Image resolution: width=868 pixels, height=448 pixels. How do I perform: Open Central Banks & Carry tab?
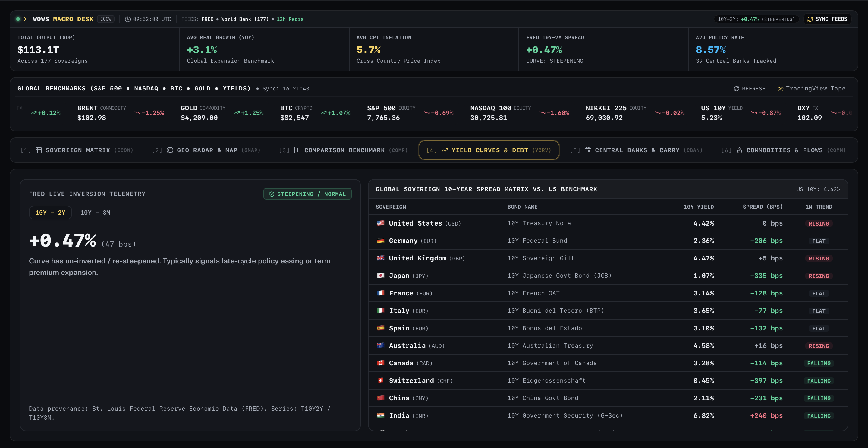pos(636,150)
